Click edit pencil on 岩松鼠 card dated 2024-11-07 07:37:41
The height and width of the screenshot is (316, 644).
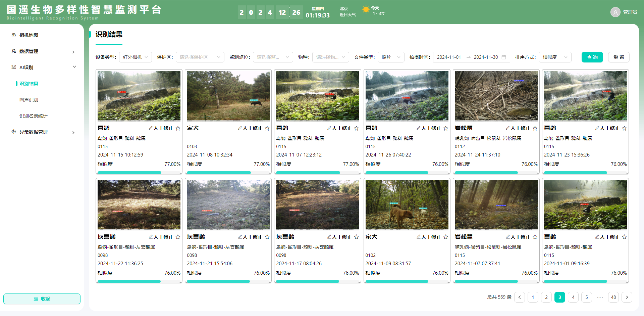(508, 237)
